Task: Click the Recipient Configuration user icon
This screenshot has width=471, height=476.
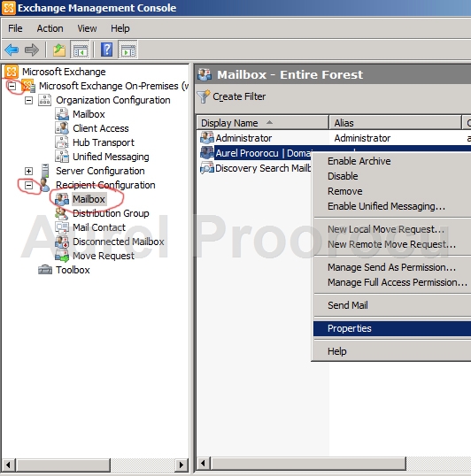Action: pyautogui.click(x=44, y=185)
